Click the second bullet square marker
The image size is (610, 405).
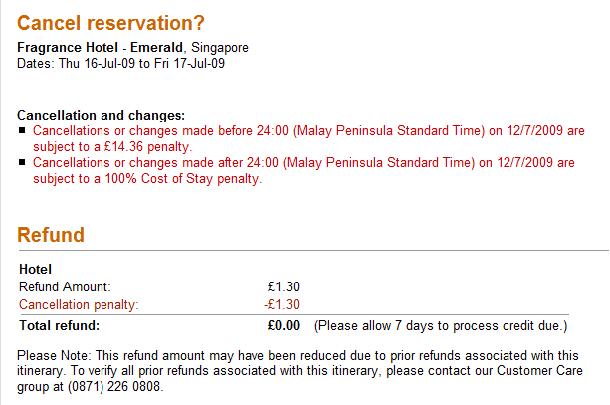[x=22, y=162]
